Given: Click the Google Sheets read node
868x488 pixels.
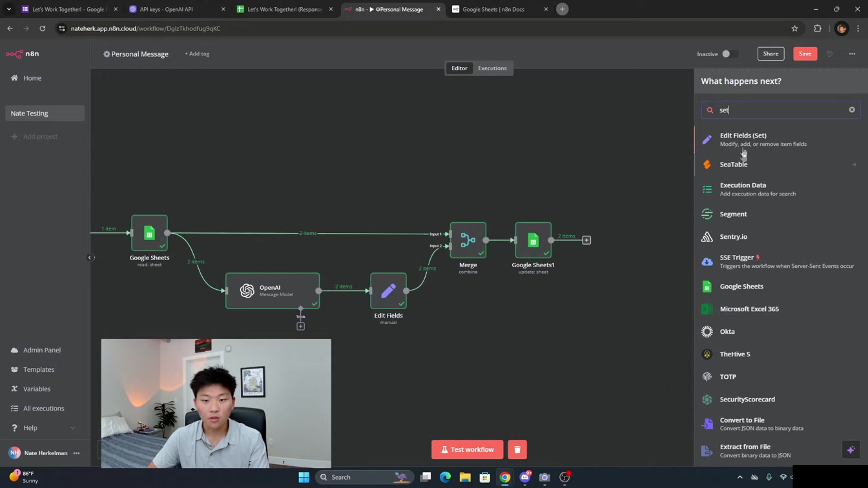Looking at the screenshot, I should 149,233.
